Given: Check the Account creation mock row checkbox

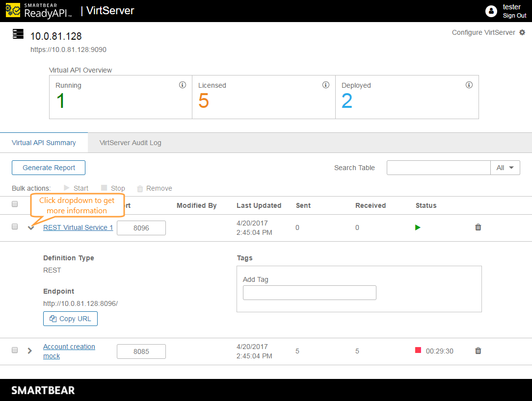Looking at the screenshot, I should 15,350.
